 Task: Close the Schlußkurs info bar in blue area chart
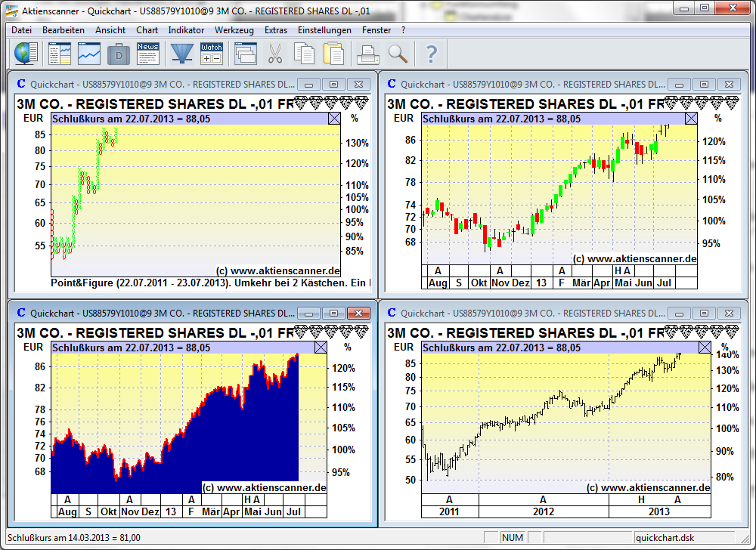click(321, 348)
